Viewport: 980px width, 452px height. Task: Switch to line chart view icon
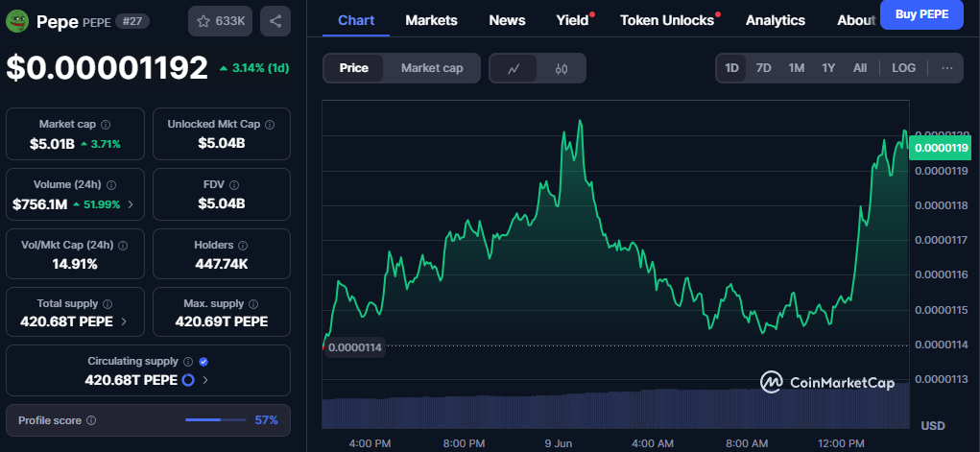point(514,68)
